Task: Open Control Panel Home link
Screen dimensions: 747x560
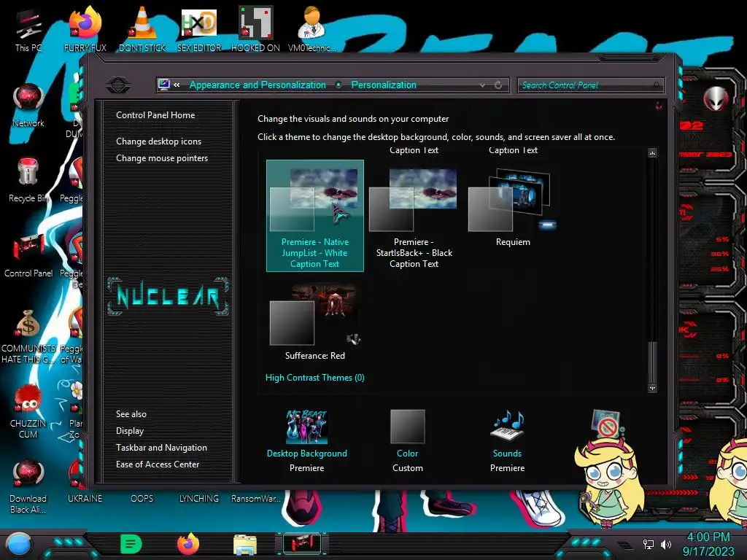Action: 155,114
